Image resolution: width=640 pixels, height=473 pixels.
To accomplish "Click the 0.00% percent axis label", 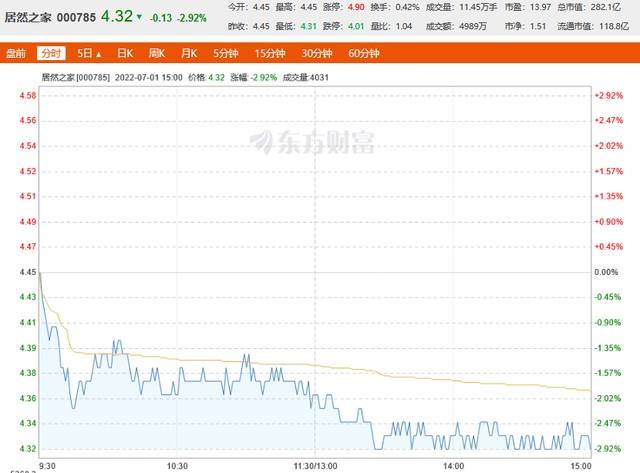I will pyautogui.click(x=606, y=272).
